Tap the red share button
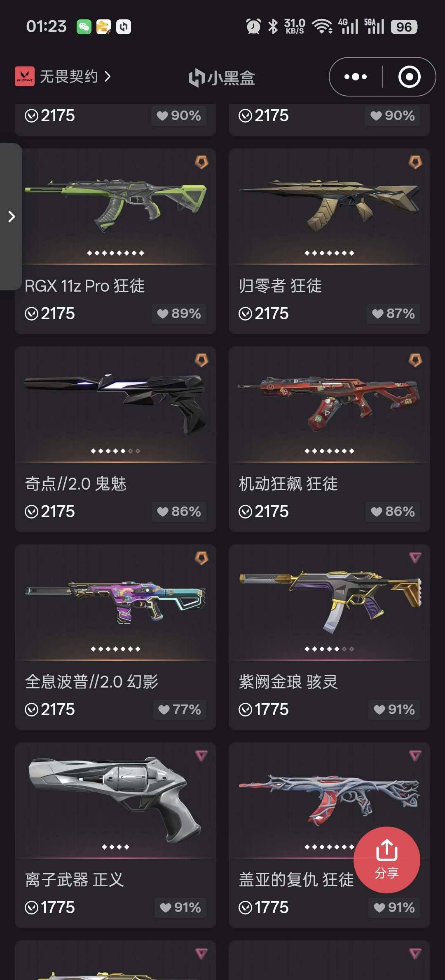The image size is (445, 980). (386, 860)
